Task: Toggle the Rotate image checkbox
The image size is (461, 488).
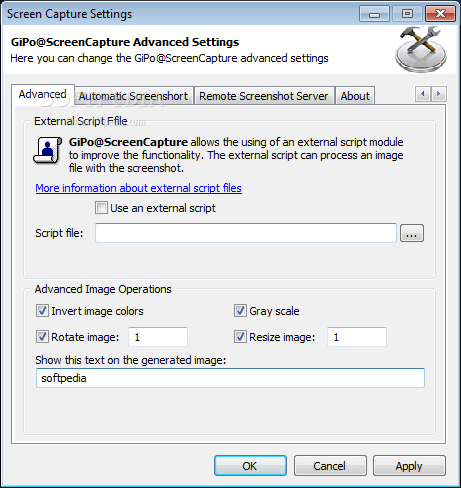Action: point(42,337)
